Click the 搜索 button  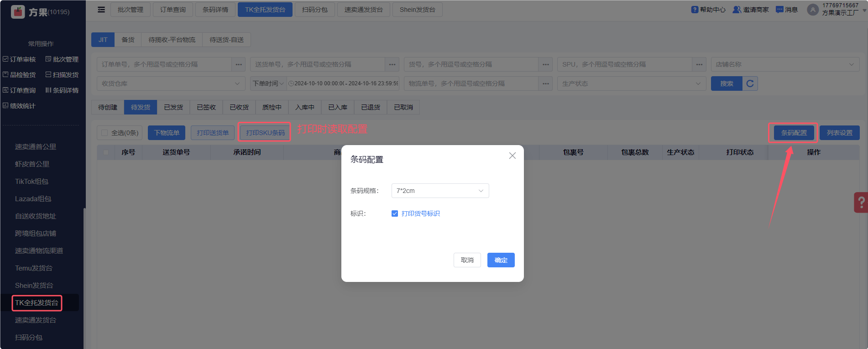click(x=727, y=83)
